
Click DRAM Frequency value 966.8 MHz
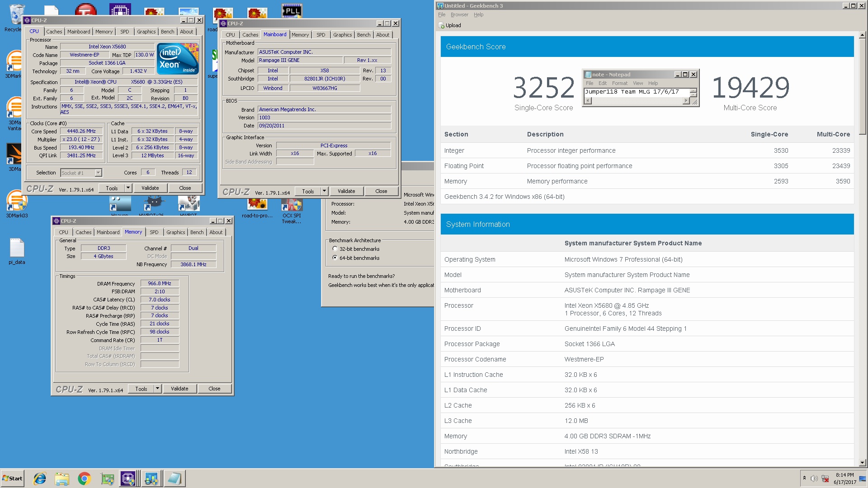(x=160, y=284)
